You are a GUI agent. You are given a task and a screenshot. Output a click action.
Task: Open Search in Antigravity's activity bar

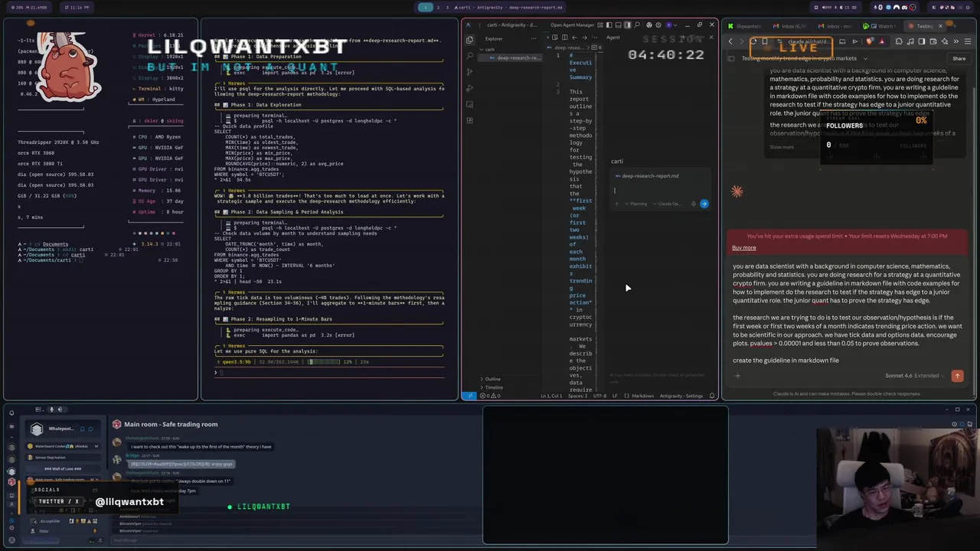click(x=469, y=56)
